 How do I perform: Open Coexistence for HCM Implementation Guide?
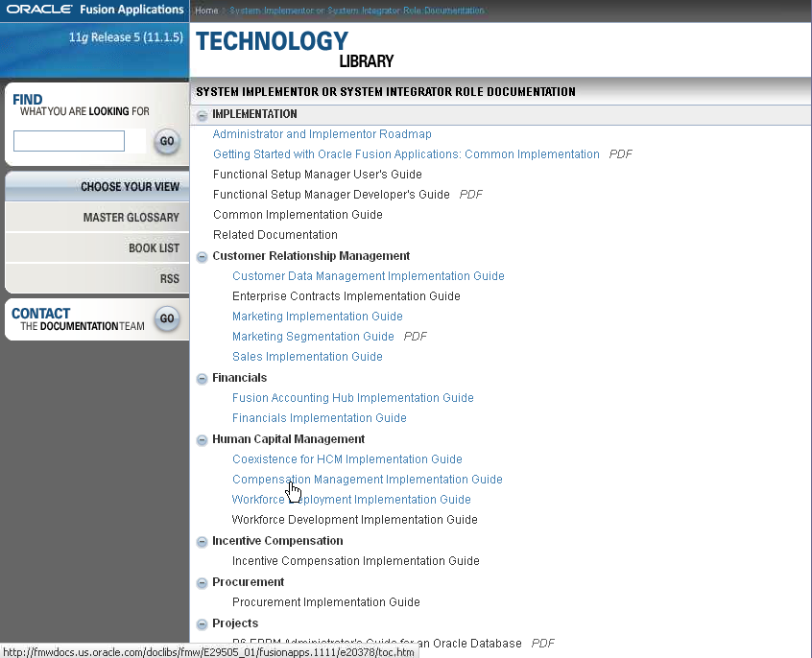pyautogui.click(x=346, y=459)
